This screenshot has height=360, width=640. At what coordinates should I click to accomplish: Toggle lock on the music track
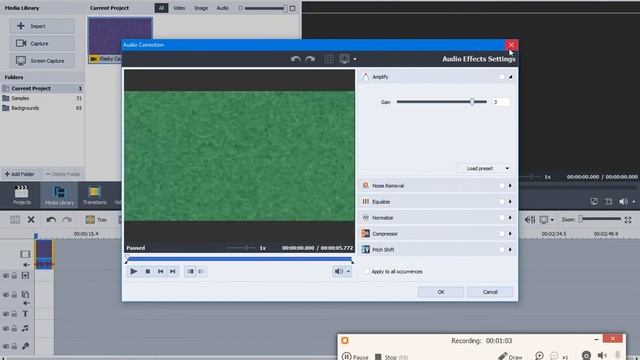click(x=14, y=328)
